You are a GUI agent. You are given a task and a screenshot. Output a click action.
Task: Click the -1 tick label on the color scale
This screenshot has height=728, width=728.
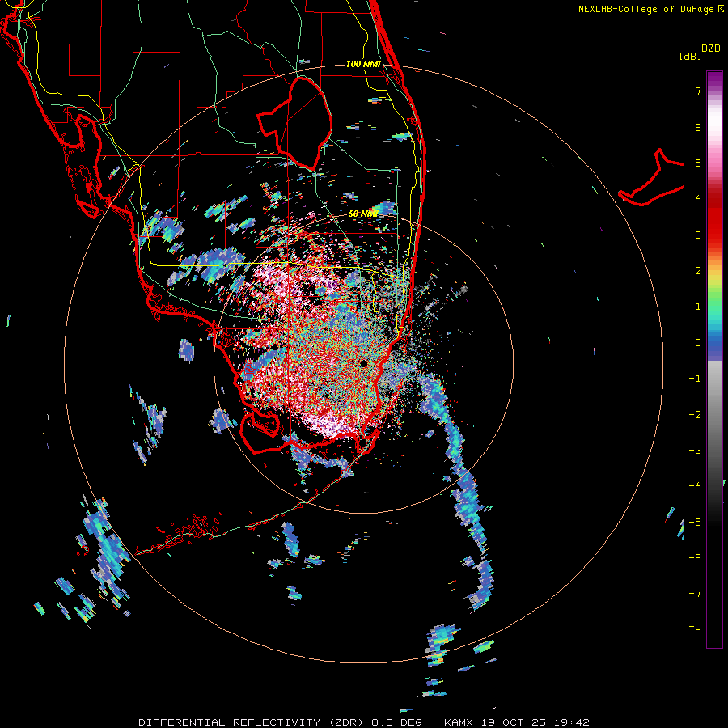tap(695, 379)
